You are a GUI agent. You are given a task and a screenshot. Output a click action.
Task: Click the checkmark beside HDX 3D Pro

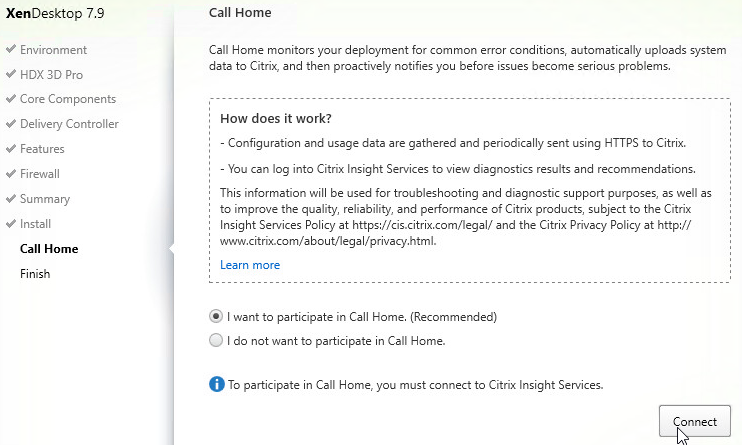pyautogui.click(x=11, y=74)
